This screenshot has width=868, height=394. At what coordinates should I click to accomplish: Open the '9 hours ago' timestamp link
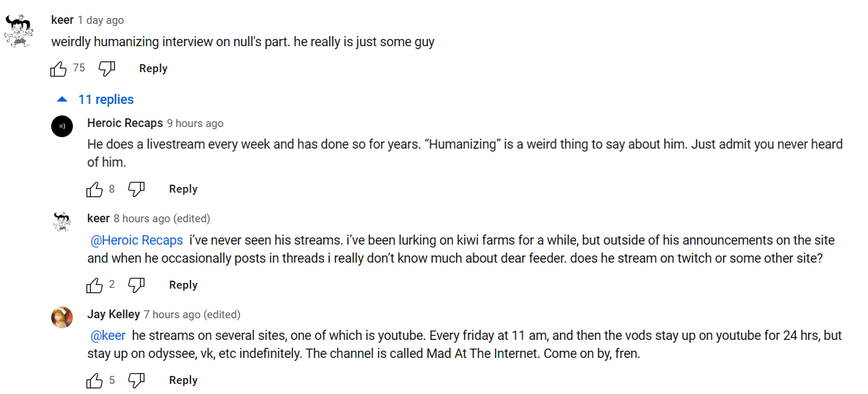(x=195, y=123)
